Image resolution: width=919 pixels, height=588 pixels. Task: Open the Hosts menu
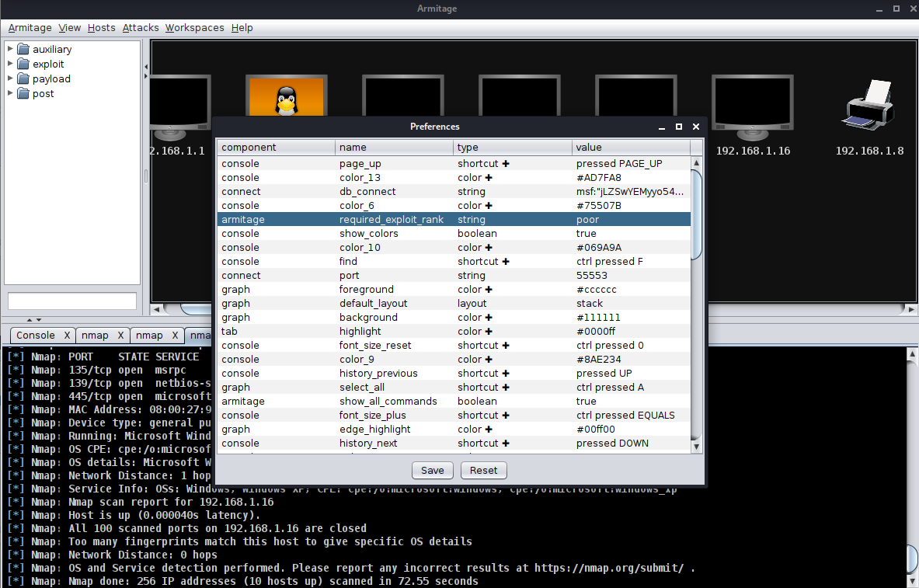click(x=102, y=27)
